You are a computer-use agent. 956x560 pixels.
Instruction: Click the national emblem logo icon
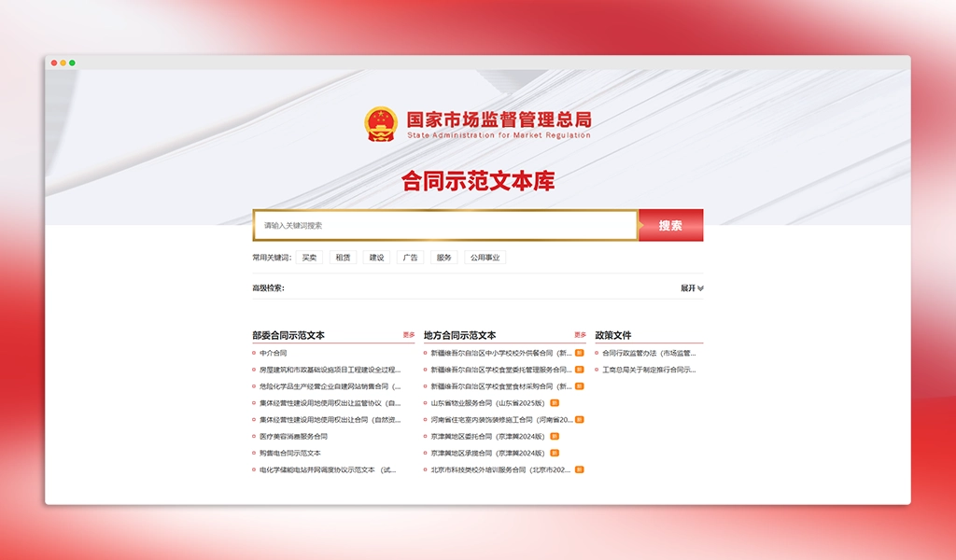pos(380,124)
